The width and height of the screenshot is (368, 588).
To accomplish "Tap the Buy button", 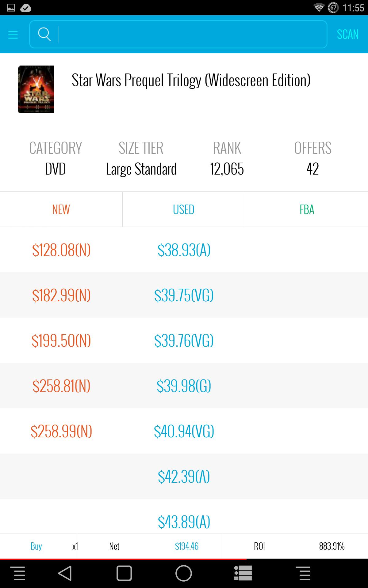I will click(36, 546).
